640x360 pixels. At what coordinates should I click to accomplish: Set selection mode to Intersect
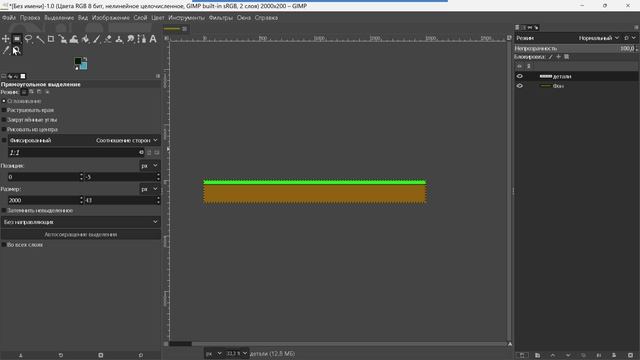[x=47, y=92]
